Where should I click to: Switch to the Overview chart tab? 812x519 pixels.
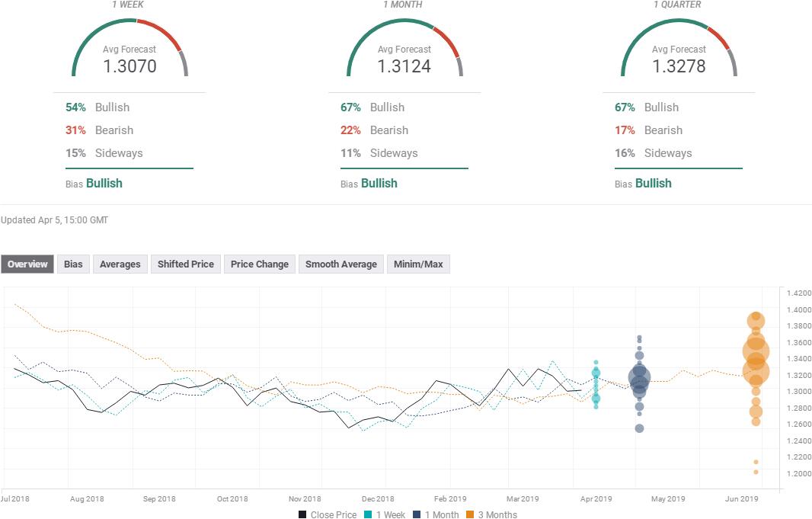click(x=27, y=264)
